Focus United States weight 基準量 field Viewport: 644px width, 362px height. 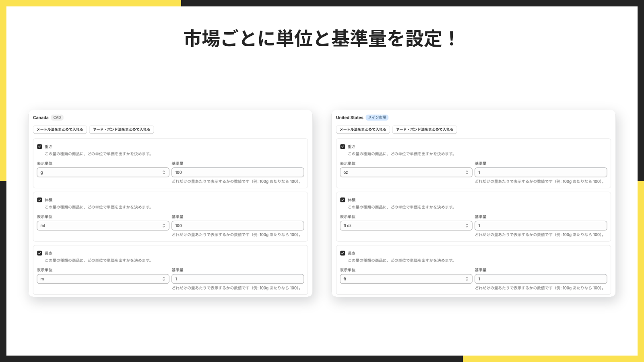tap(541, 173)
